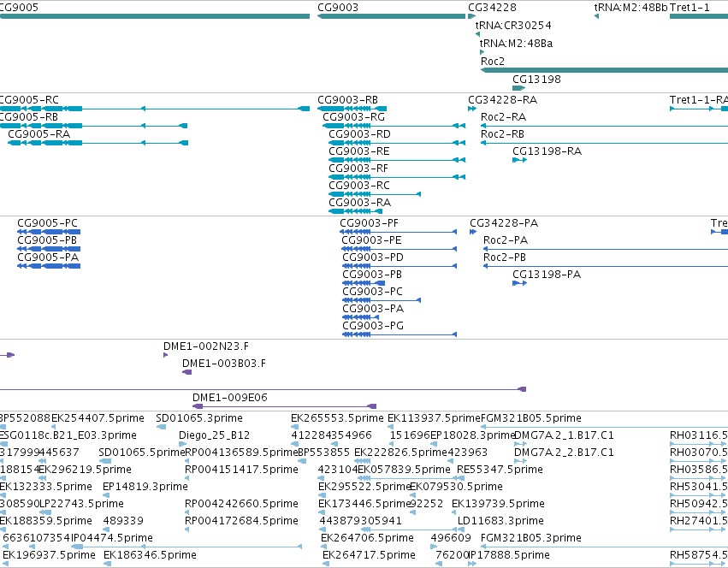
Task: Select the EK264706.5prime EST label
Action: point(367,538)
